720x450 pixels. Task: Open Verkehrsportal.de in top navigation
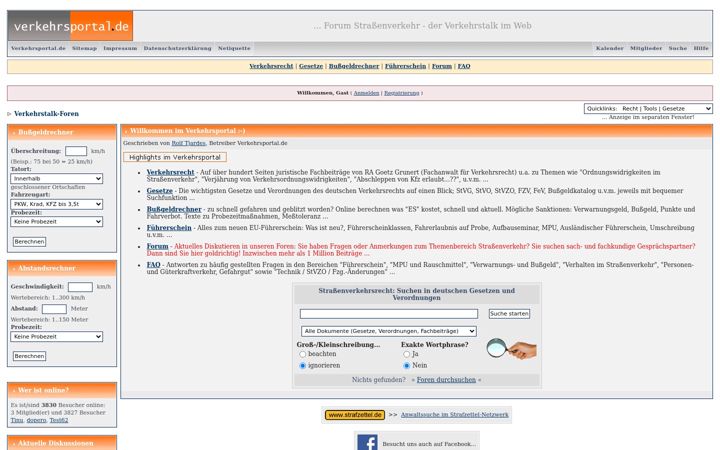pos(38,48)
